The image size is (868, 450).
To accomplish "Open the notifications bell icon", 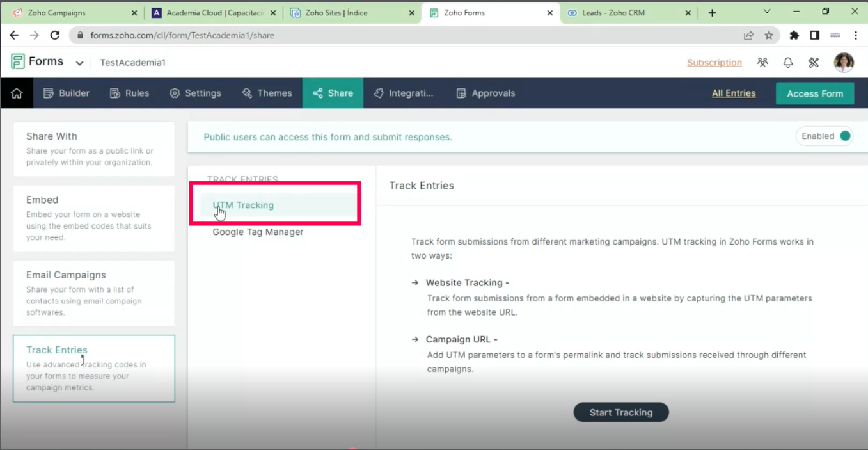I will (x=788, y=63).
